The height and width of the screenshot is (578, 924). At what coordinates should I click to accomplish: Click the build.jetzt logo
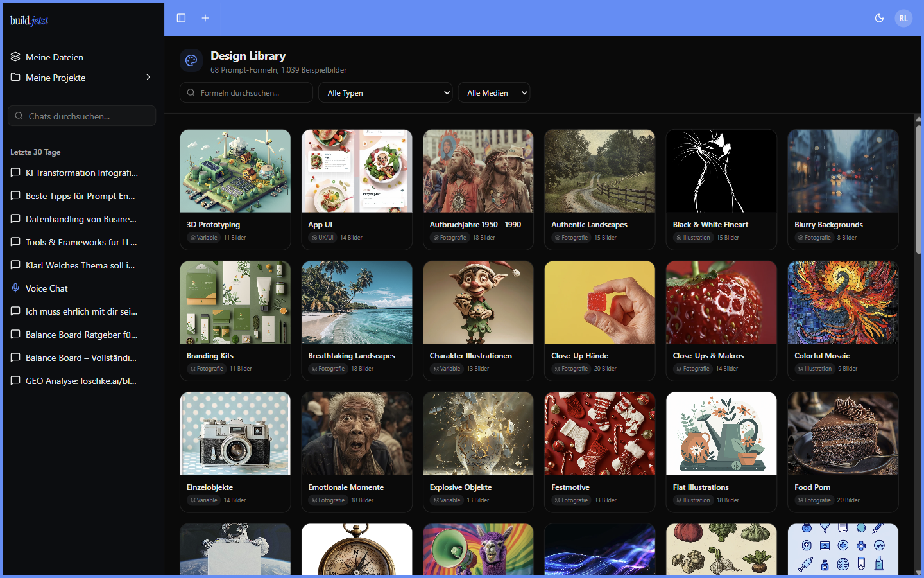pyautogui.click(x=30, y=21)
